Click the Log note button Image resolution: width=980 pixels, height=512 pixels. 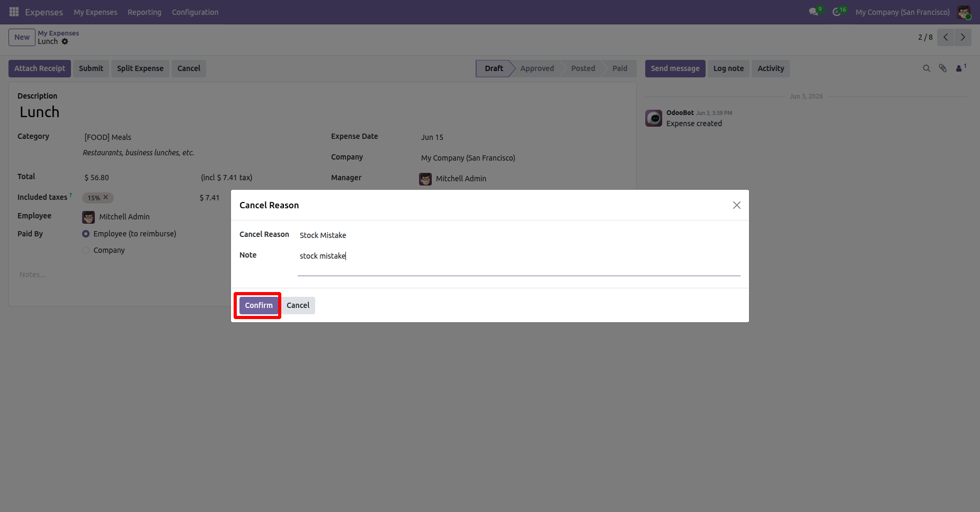pos(728,68)
